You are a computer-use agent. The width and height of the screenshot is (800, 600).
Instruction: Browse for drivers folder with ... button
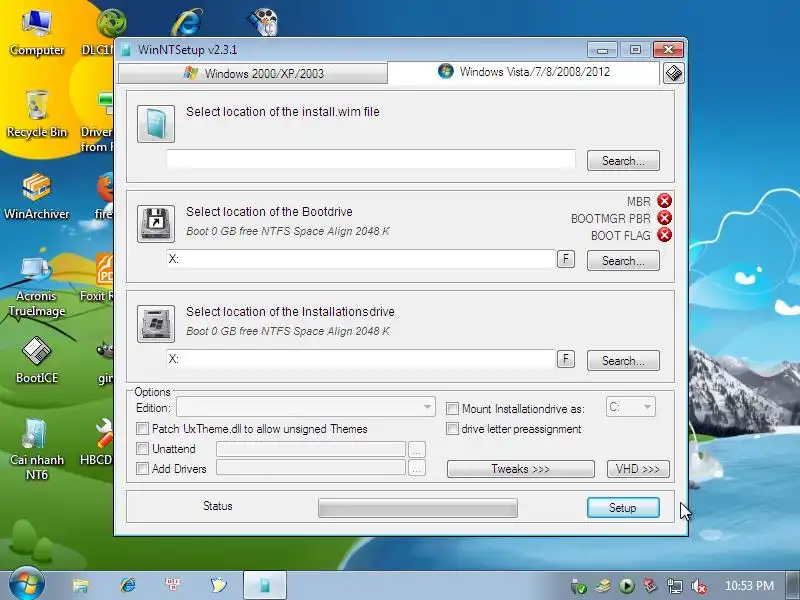(x=417, y=468)
